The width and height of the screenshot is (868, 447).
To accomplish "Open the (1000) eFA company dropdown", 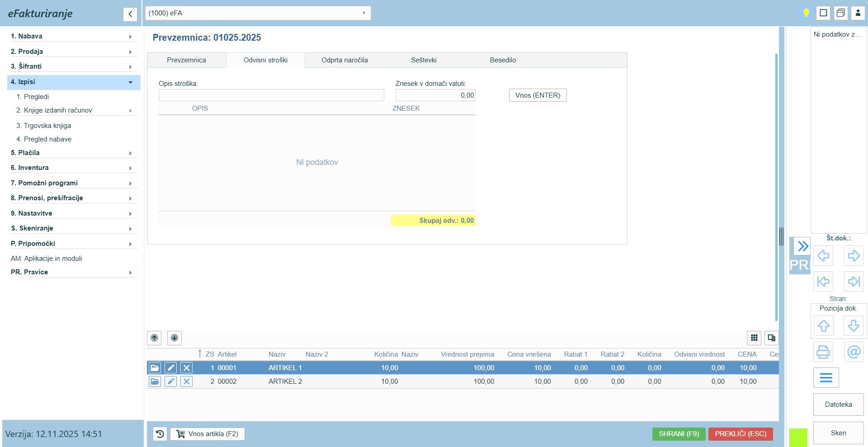I will 258,13.
